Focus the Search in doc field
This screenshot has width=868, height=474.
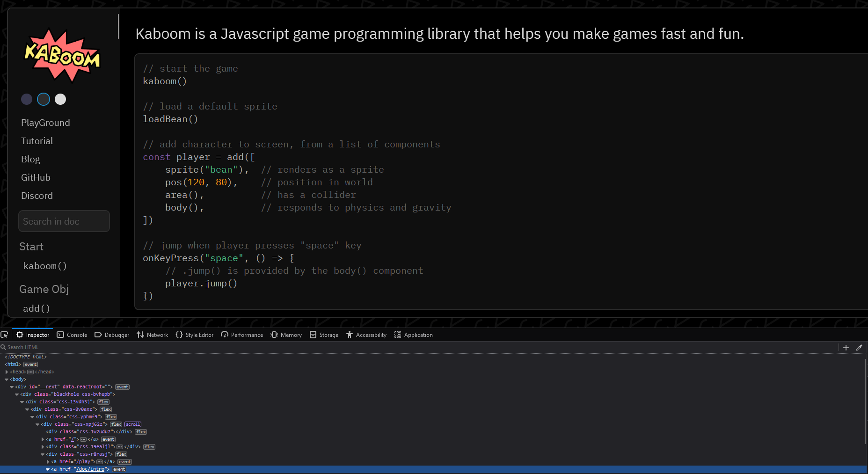[x=64, y=221]
